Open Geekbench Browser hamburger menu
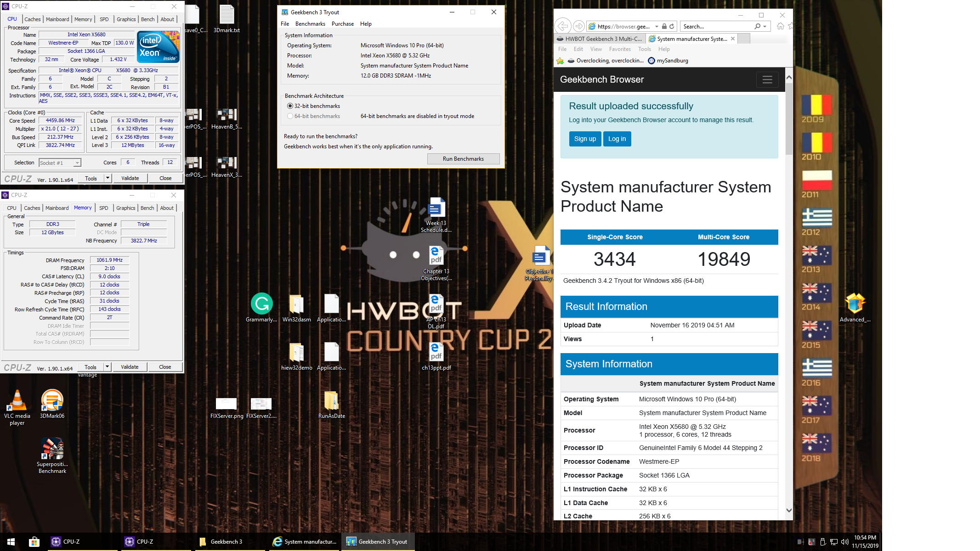 point(767,79)
